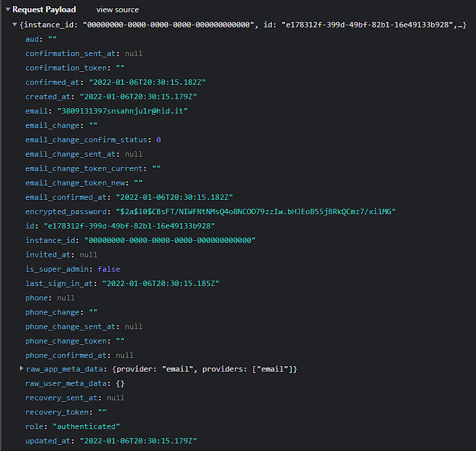Click the root object summary line text
This screenshot has width=476, height=451.
pyautogui.click(x=243, y=25)
